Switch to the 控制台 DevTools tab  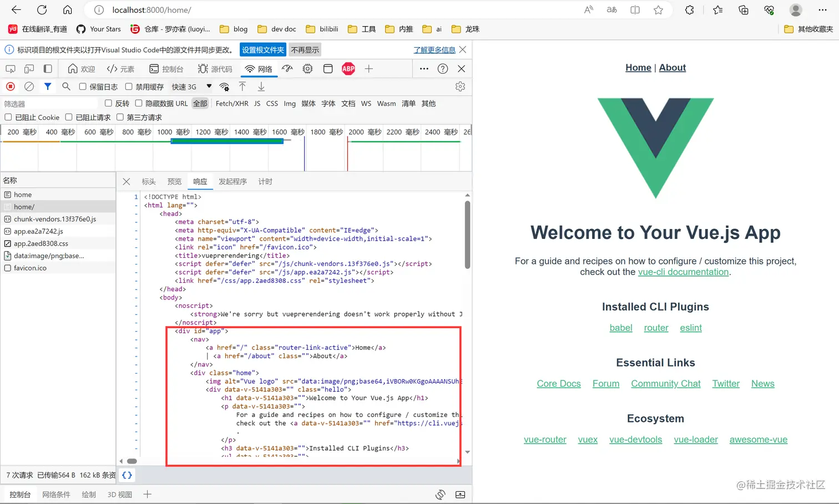click(x=166, y=69)
